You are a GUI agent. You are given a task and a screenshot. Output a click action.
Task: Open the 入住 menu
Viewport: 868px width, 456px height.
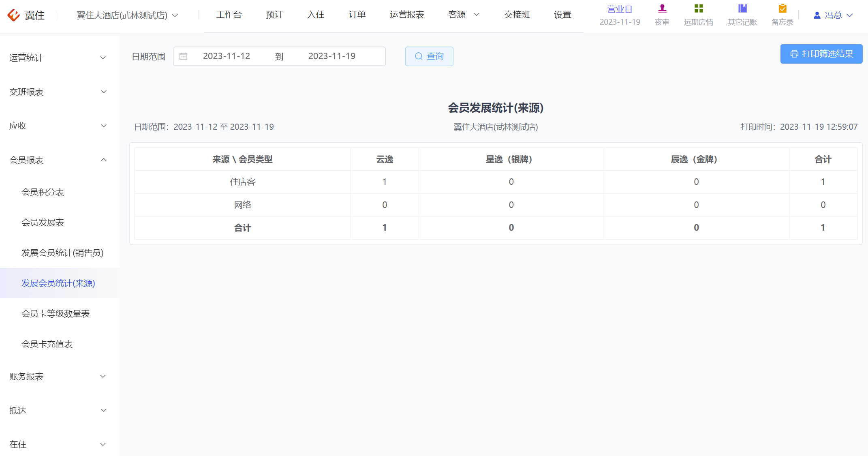click(316, 15)
